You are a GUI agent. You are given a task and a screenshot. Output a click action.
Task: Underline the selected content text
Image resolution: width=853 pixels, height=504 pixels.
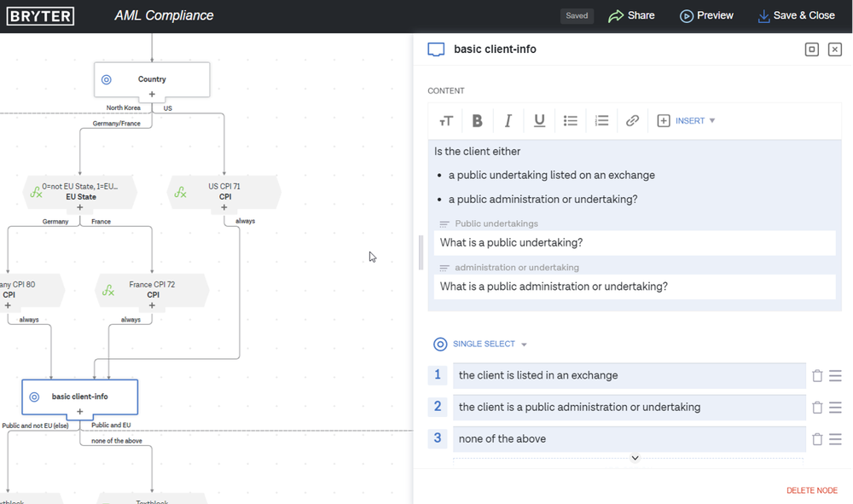pos(539,121)
